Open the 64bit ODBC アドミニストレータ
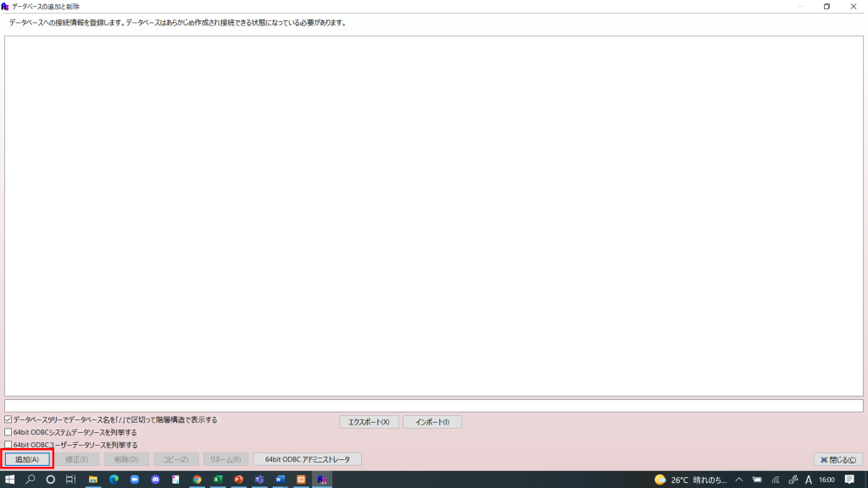Image resolution: width=868 pixels, height=488 pixels. coord(307,458)
